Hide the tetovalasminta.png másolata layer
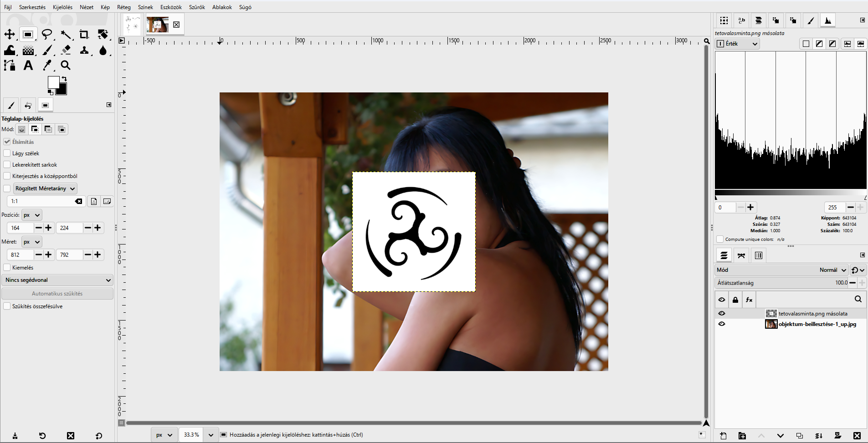 point(722,313)
